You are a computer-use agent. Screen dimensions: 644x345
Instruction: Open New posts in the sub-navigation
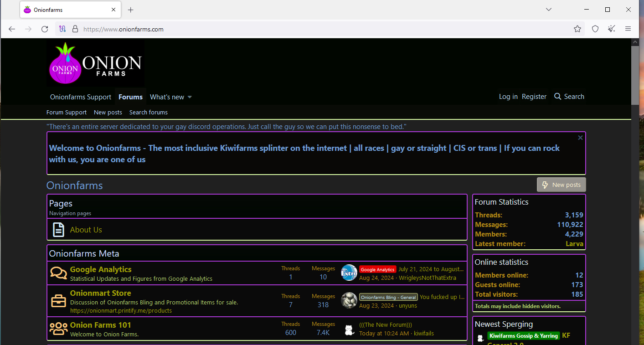[x=108, y=113]
